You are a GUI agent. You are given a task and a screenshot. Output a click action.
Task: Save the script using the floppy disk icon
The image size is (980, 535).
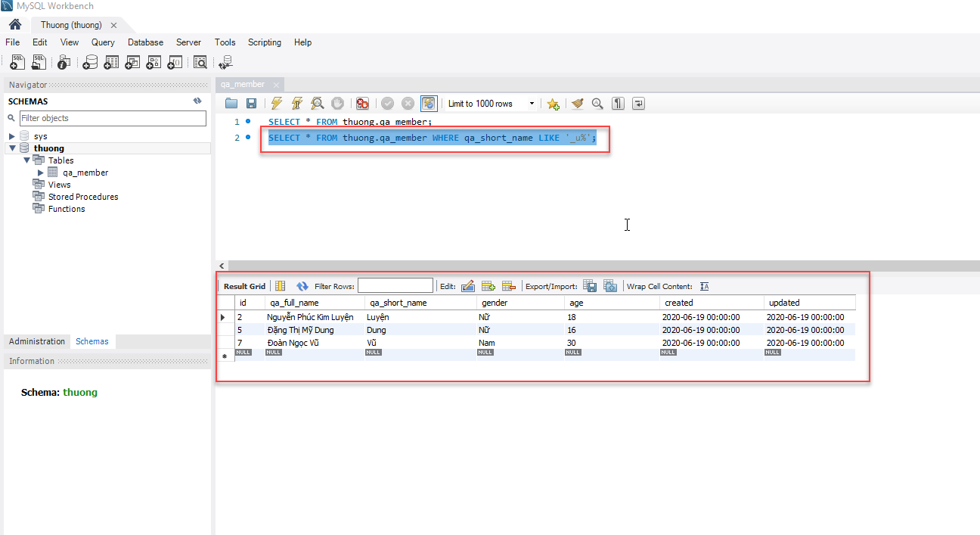[251, 104]
